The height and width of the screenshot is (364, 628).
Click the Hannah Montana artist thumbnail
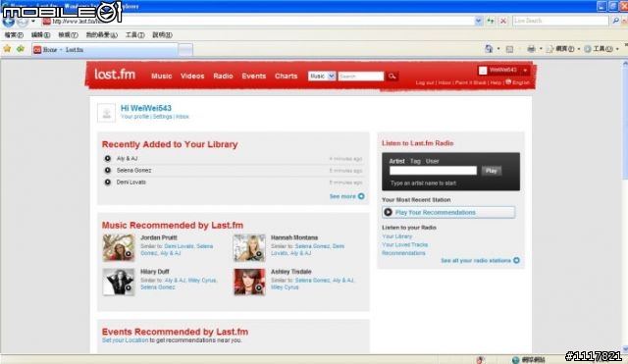coord(249,248)
